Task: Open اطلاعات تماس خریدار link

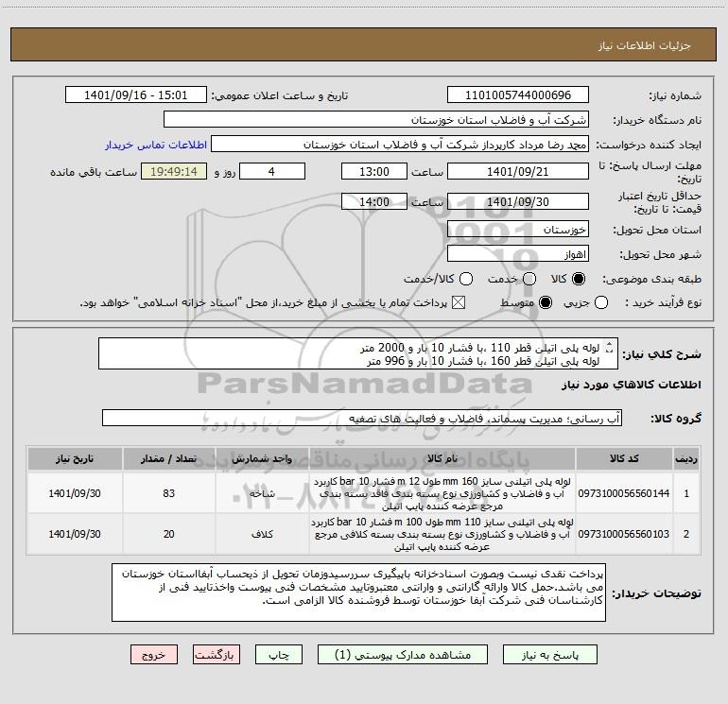Action: tap(156, 145)
